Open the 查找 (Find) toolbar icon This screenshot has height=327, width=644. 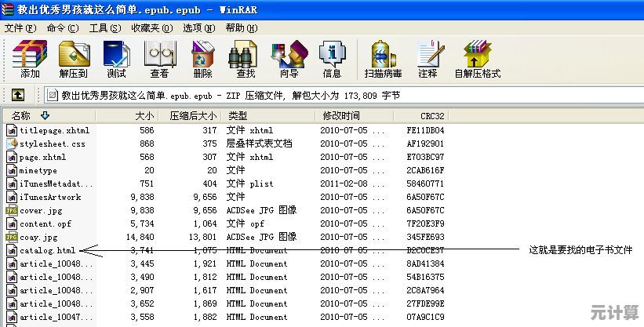pyautogui.click(x=246, y=60)
